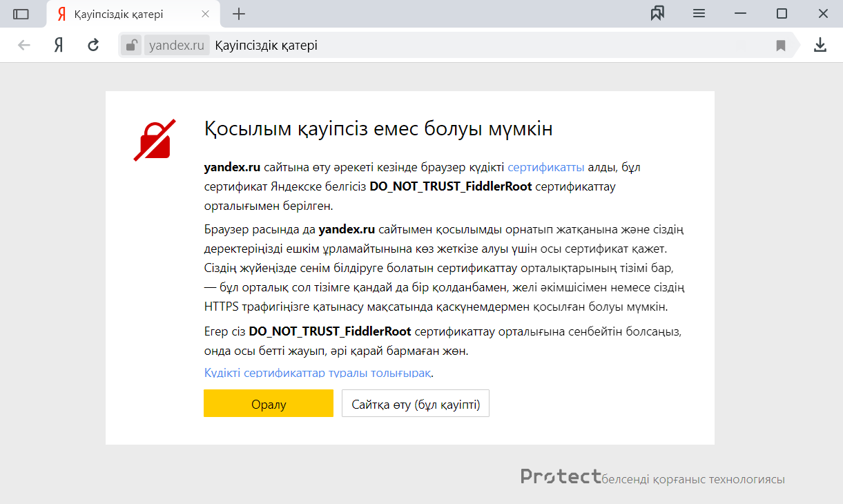The height and width of the screenshot is (504, 843).
Task: Open the bookmarks collection icon
Action: tap(657, 14)
